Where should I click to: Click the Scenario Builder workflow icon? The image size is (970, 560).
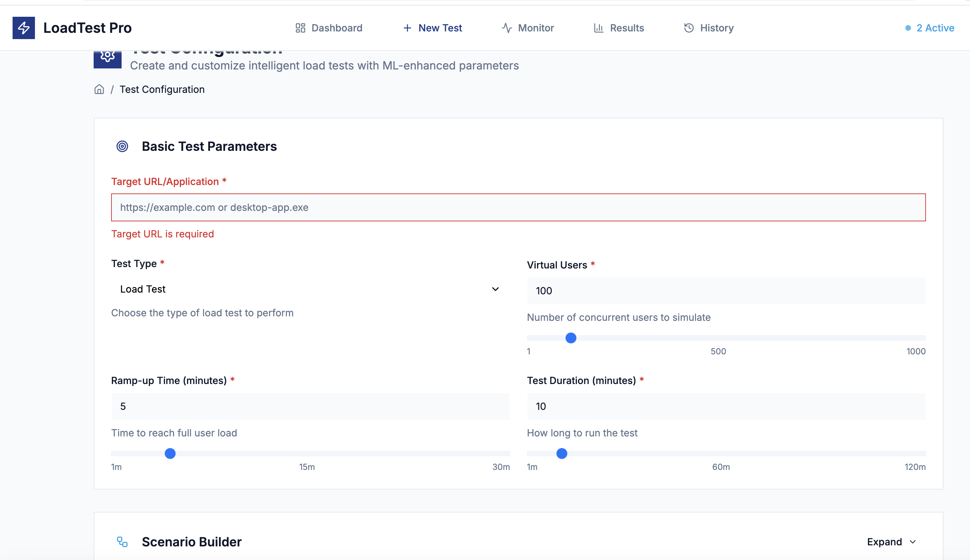[122, 541]
